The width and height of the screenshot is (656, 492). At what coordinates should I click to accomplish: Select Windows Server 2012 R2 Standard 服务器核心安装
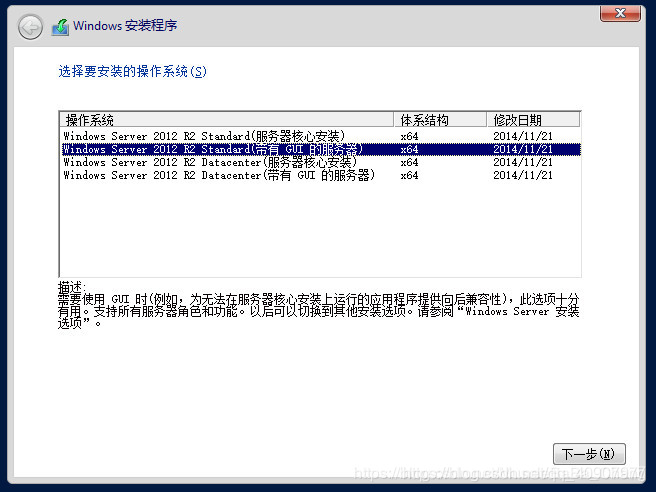pyautogui.click(x=320, y=136)
